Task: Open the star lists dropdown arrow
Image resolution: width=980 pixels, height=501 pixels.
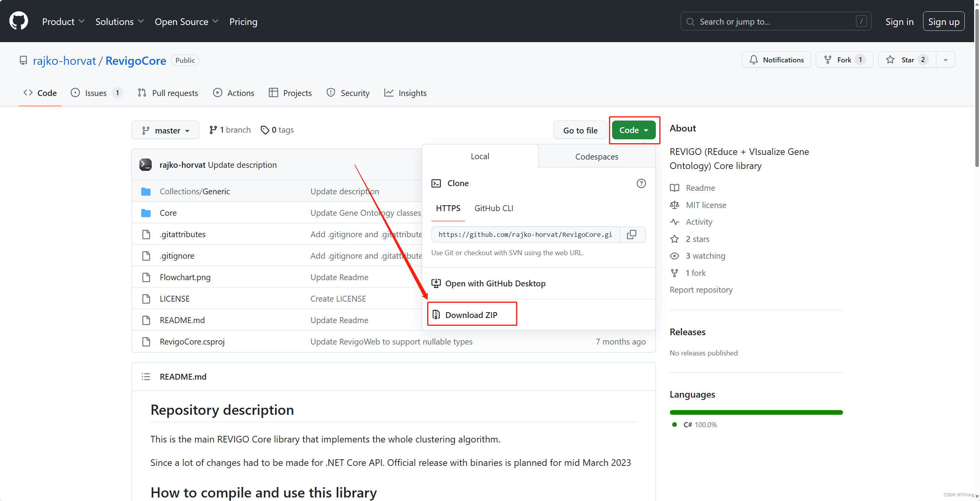Action: point(945,60)
